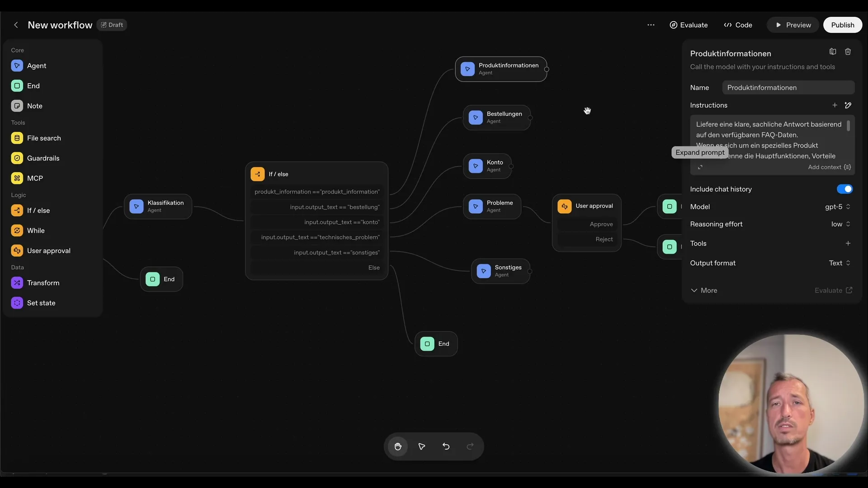Select the Agent node from Core sidebar
The width and height of the screenshot is (868, 488).
click(37, 66)
